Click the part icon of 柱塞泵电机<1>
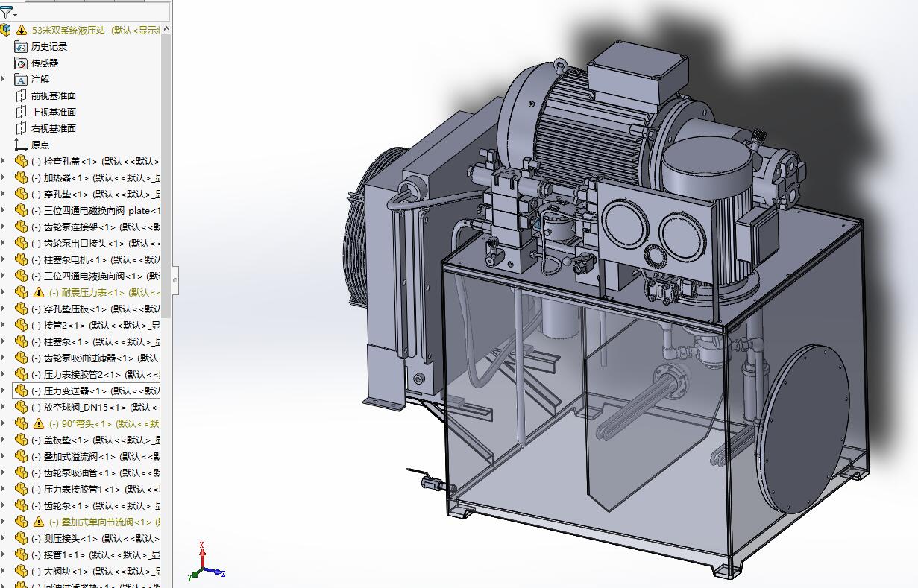Image resolution: width=918 pixels, height=588 pixels. (x=21, y=259)
